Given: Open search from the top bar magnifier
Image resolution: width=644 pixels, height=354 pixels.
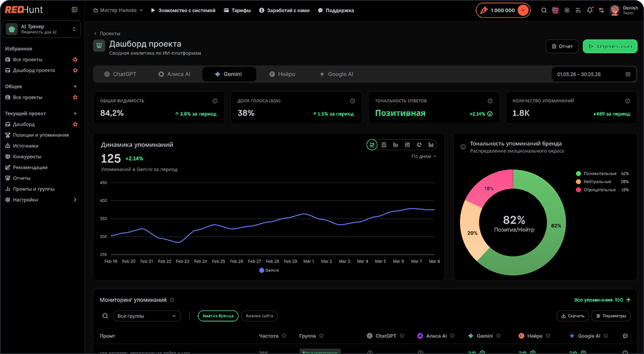Looking at the screenshot, I should coord(544,10).
